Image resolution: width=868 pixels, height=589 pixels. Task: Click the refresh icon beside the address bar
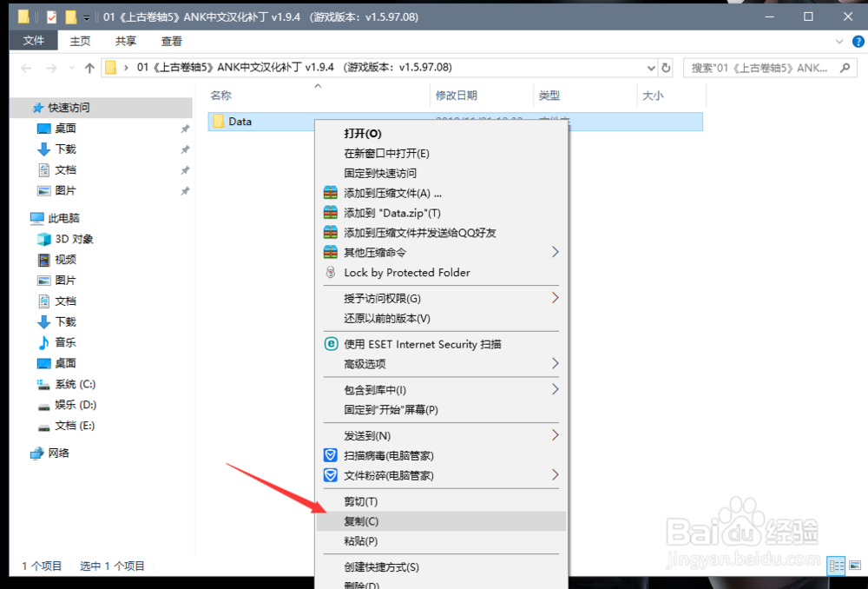(664, 67)
